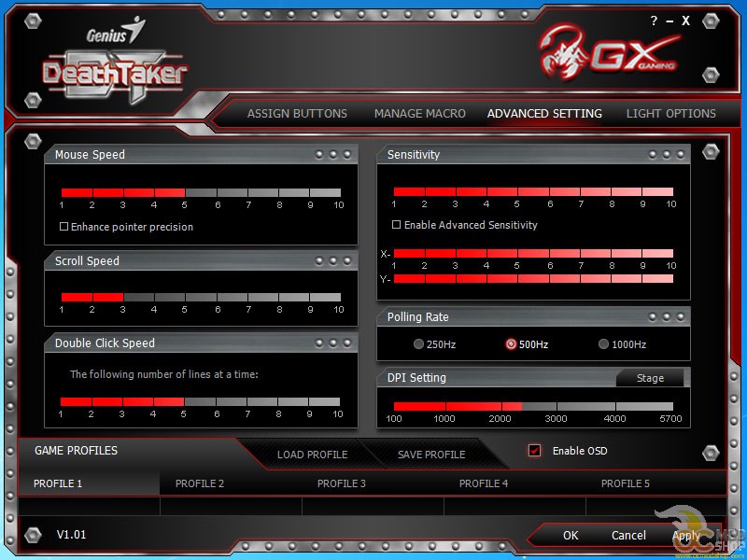Image resolution: width=747 pixels, height=560 pixels.
Task: Tick Enable Advanced Sensitivity checkbox
Action: tap(396, 224)
